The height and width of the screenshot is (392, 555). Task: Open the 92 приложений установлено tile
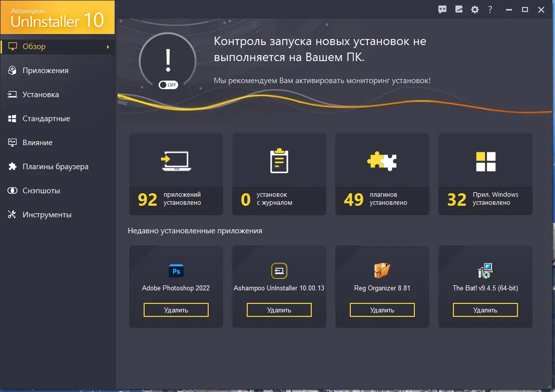pyautogui.click(x=176, y=174)
